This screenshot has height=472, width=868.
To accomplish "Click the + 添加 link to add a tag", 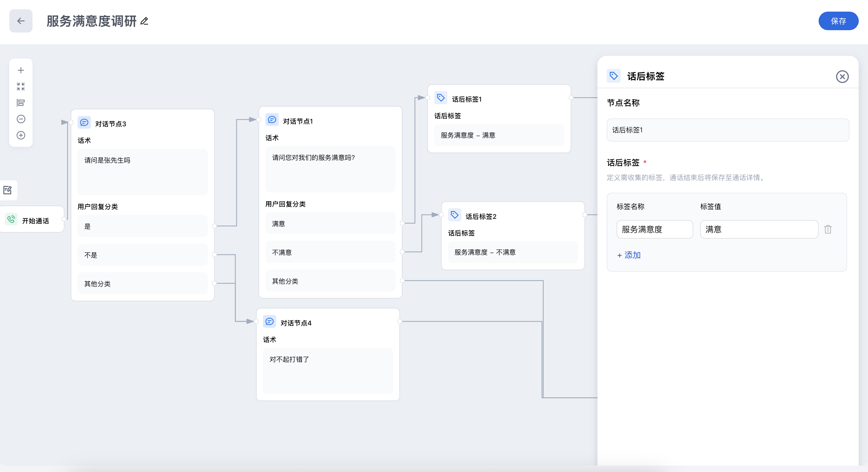I will pos(629,255).
